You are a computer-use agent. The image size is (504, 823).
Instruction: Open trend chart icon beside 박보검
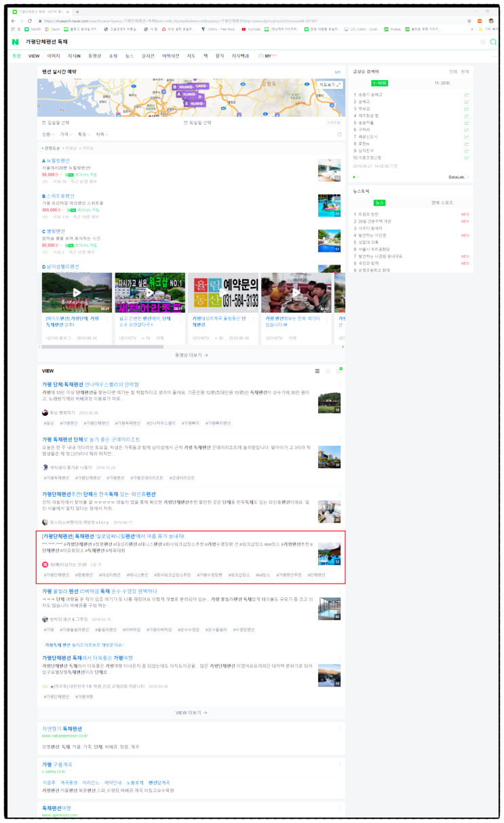tap(466, 109)
